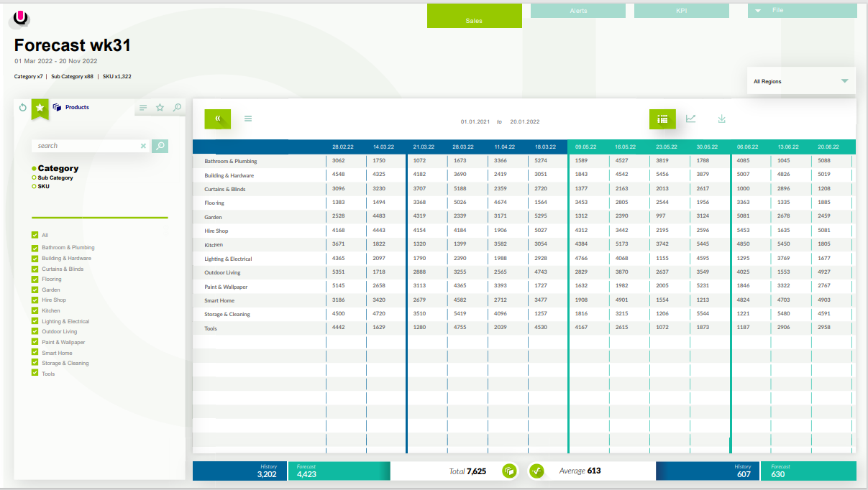Uncheck the Storage & Cleaning checkbox
This screenshot has height=490, width=868.
click(35, 363)
